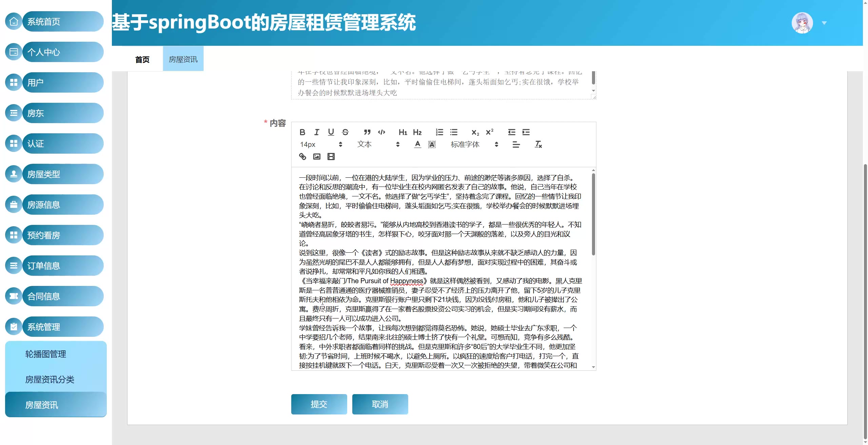Expand user avatar dropdown arrow
This screenshot has height=445, width=868.
(824, 23)
